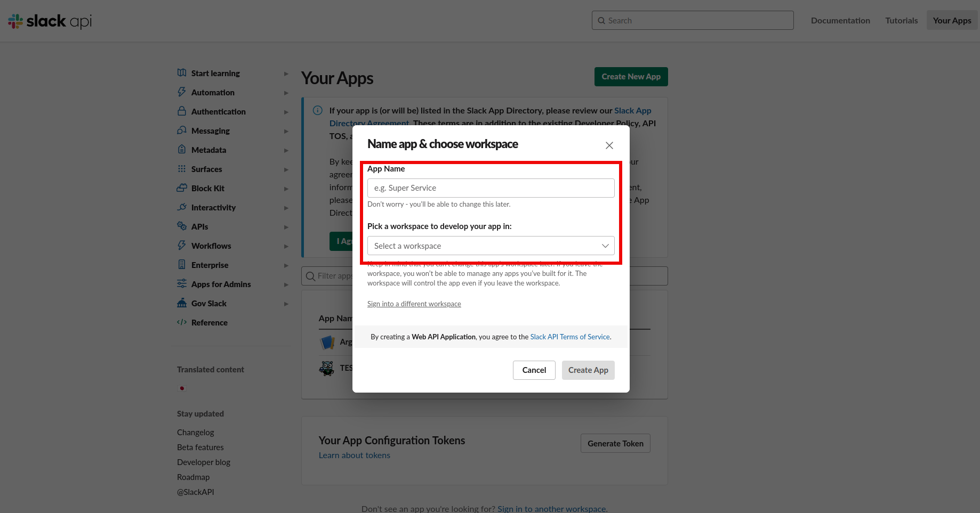Click the Gov Slack capitol icon
980x513 pixels.
[x=182, y=303]
